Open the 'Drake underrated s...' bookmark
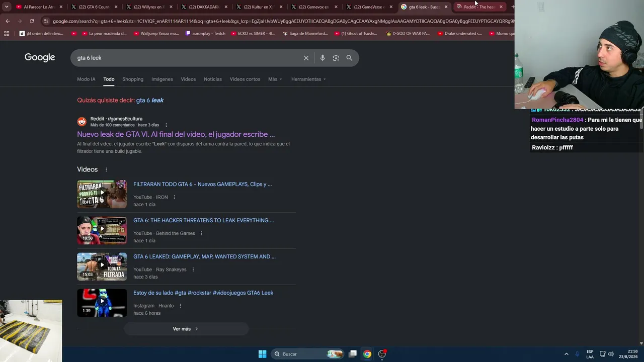 pos(459,34)
